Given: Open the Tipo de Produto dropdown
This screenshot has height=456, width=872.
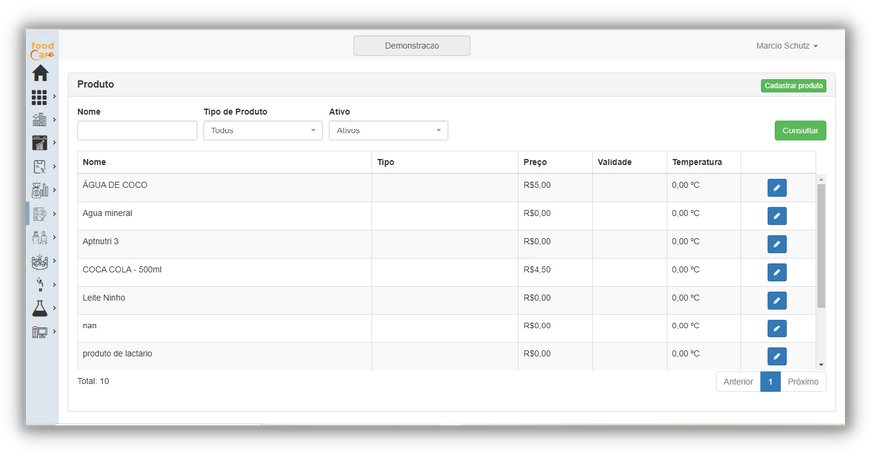Looking at the screenshot, I should pos(263,131).
